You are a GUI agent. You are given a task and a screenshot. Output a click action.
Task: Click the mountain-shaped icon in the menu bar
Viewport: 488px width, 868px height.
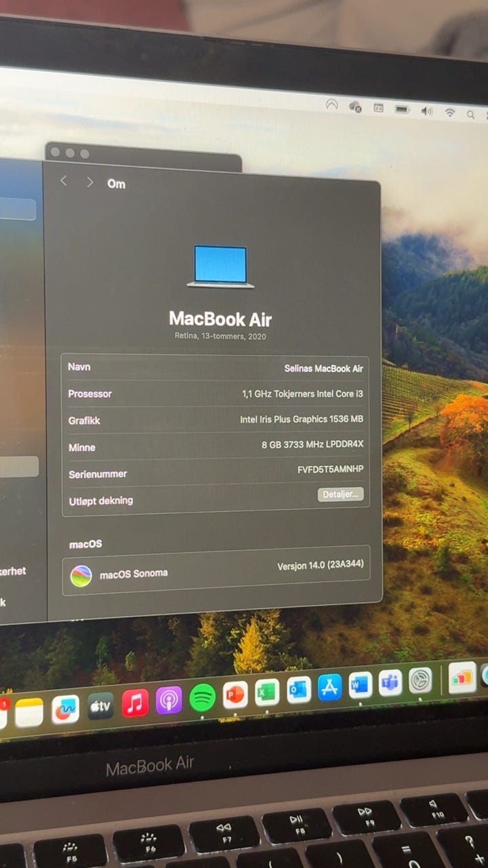(331, 104)
